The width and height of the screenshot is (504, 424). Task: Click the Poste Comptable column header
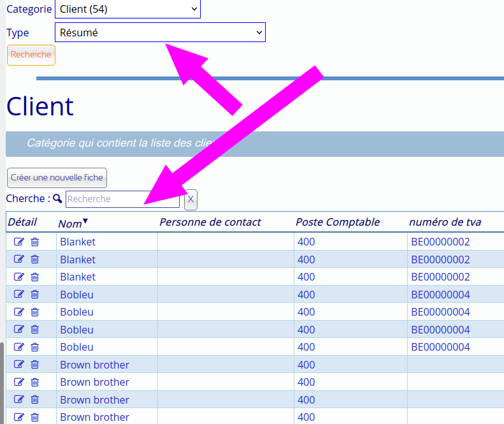(x=338, y=222)
